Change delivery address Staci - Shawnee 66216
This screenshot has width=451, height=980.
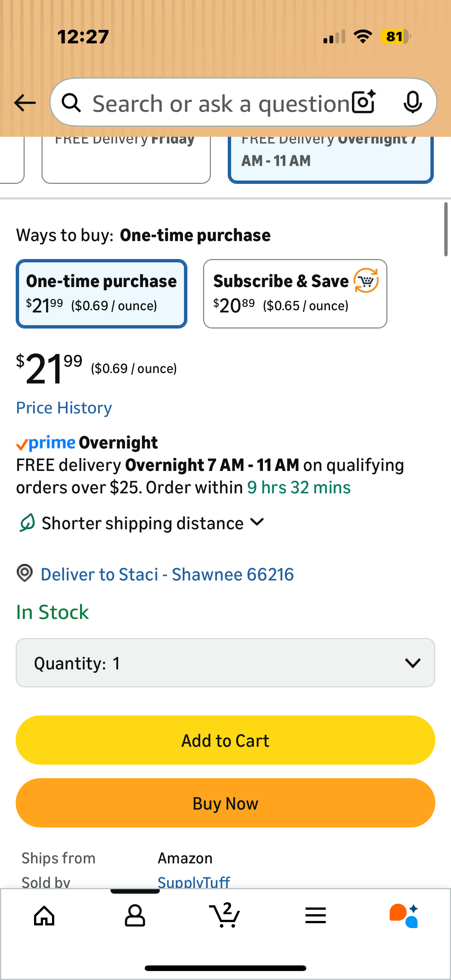pyautogui.click(x=167, y=574)
